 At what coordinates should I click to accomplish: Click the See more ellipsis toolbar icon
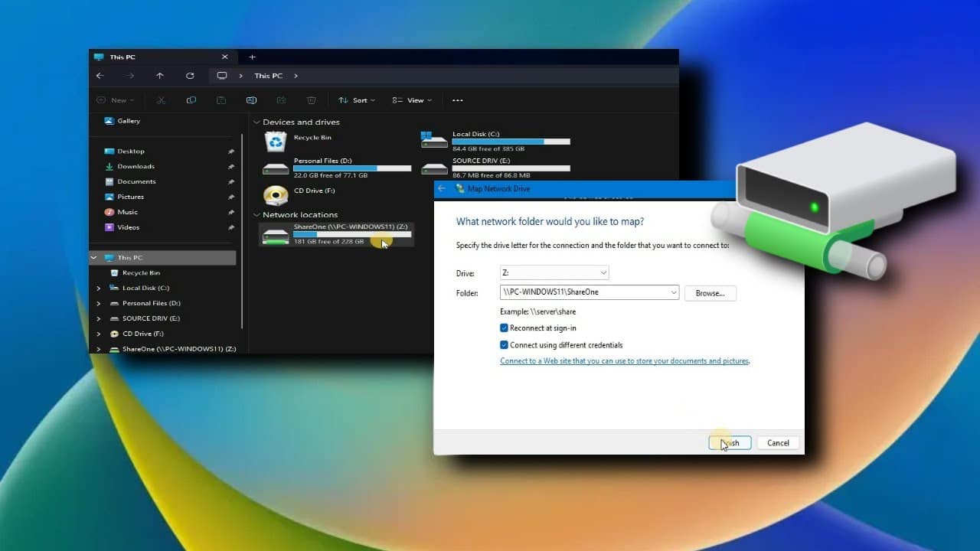(x=458, y=100)
